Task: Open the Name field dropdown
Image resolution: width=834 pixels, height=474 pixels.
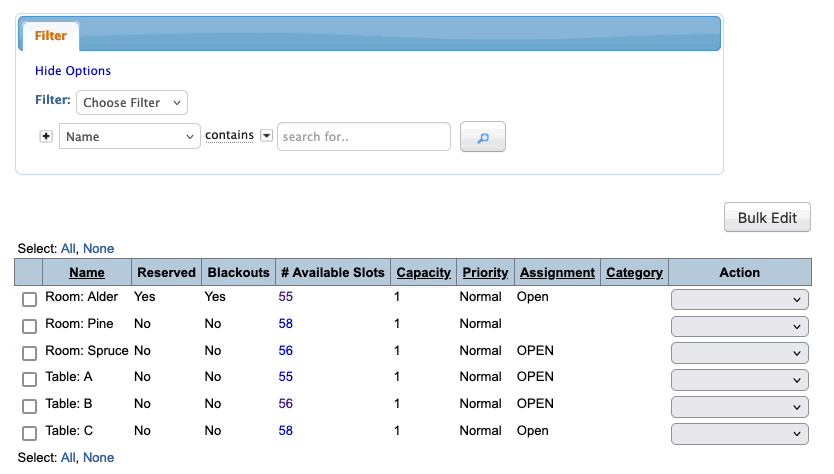Action: (129, 136)
